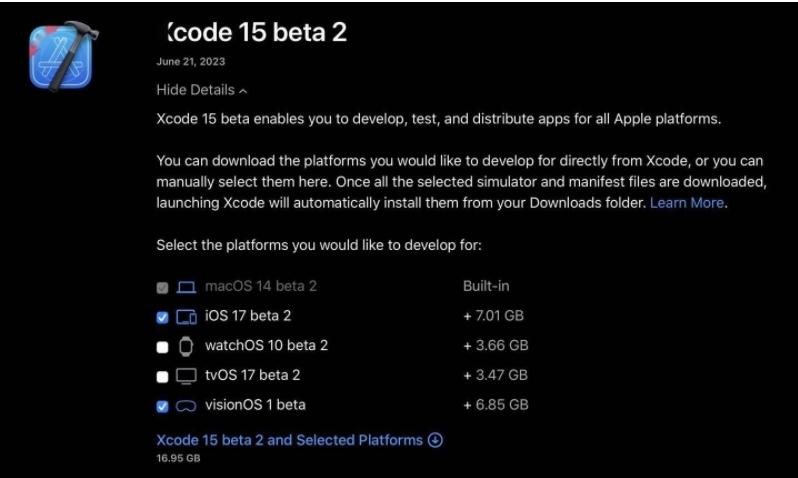
Task: Download Xcode 15 beta 2 and Selected Platforms
Action: click(289, 440)
